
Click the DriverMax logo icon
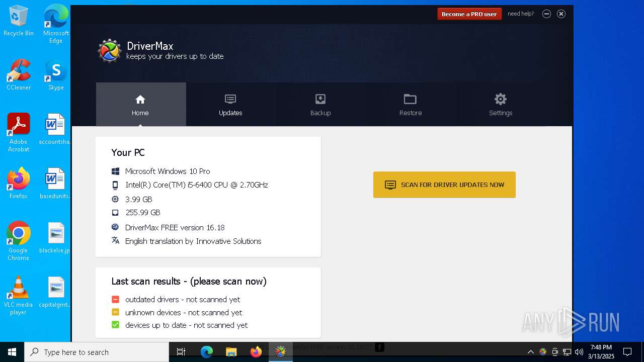click(x=109, y=51)
